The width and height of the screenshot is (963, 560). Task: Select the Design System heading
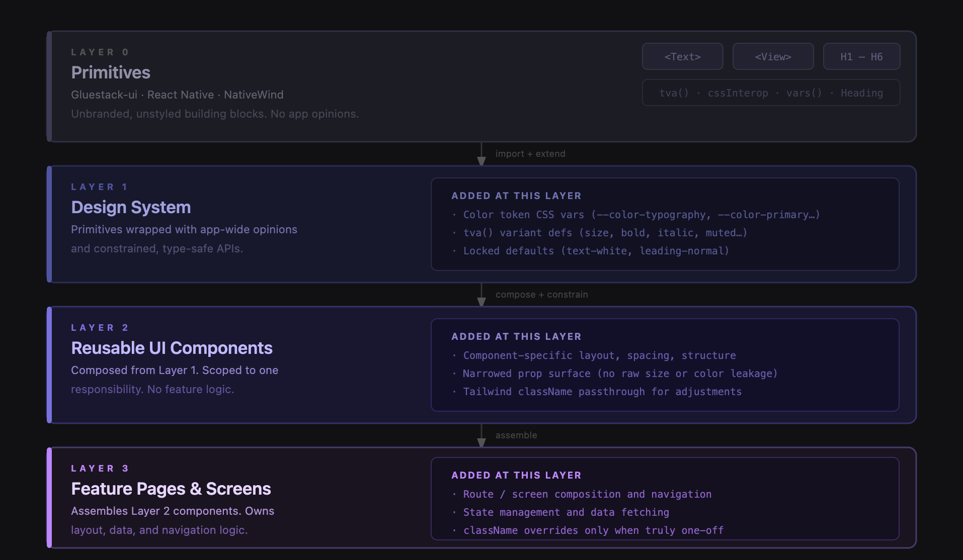point(131,207)
